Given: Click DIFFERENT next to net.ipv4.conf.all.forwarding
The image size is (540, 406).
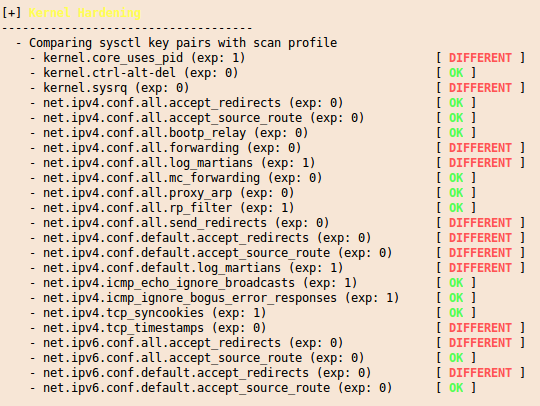Looking at the screenshot, I should coord(480,148).
